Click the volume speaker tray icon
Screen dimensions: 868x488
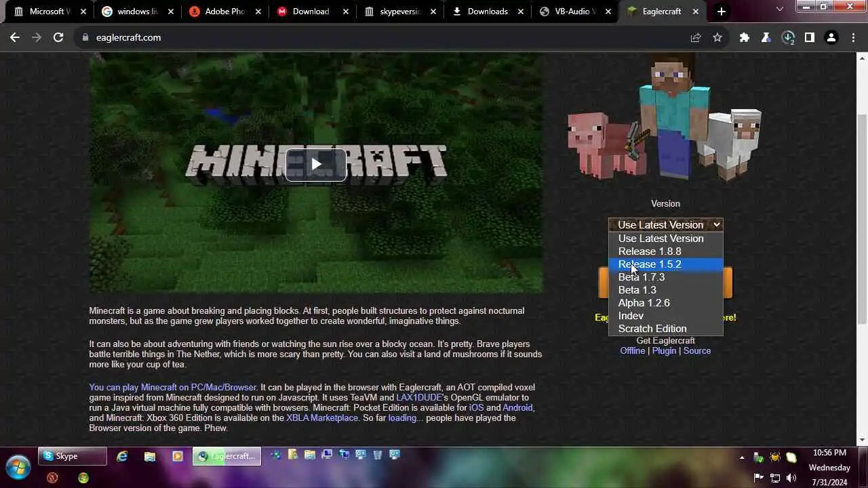[791, 479]
